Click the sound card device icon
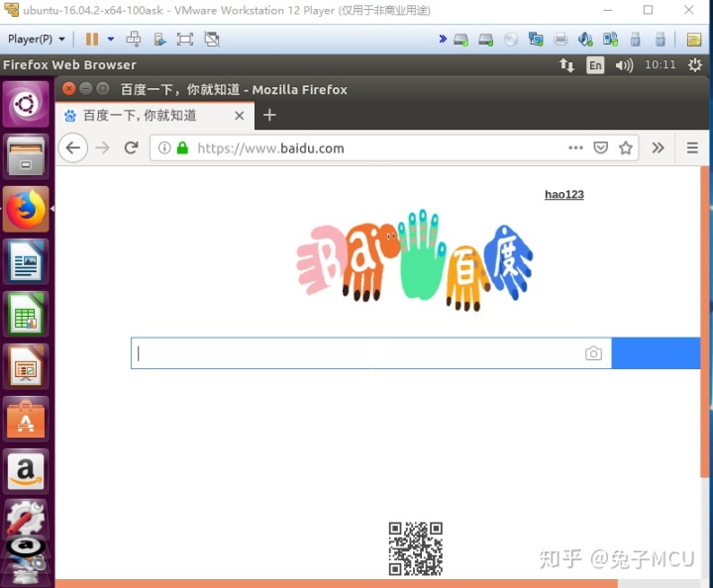The image size is (713, 588). tap(585, 40)
